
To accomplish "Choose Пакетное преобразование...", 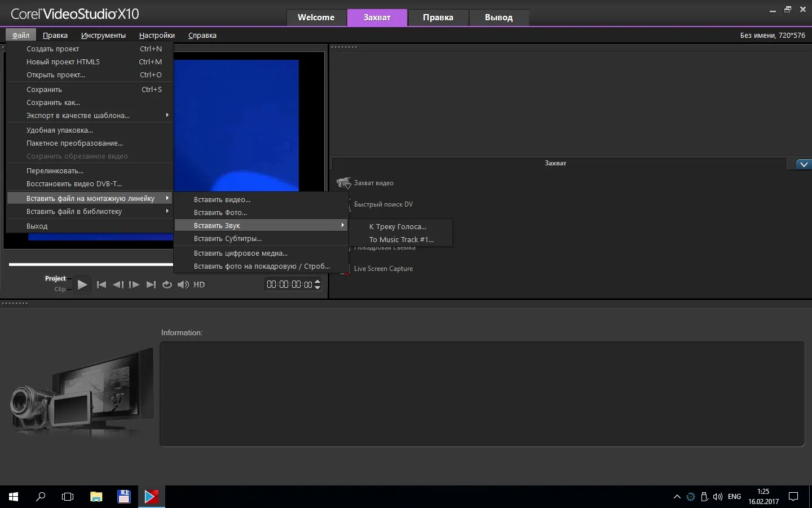I will [90, 143].
